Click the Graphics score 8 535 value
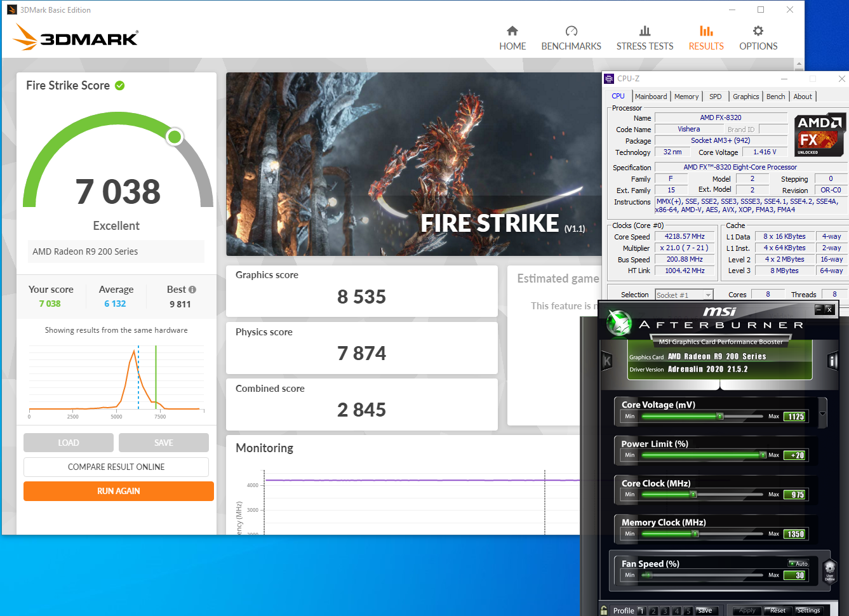Viewport: 849px width, 616px height. click(361, 297)
